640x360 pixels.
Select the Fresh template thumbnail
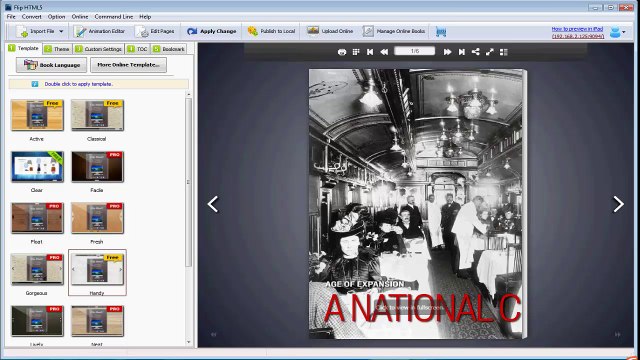(x=97, y=218)
